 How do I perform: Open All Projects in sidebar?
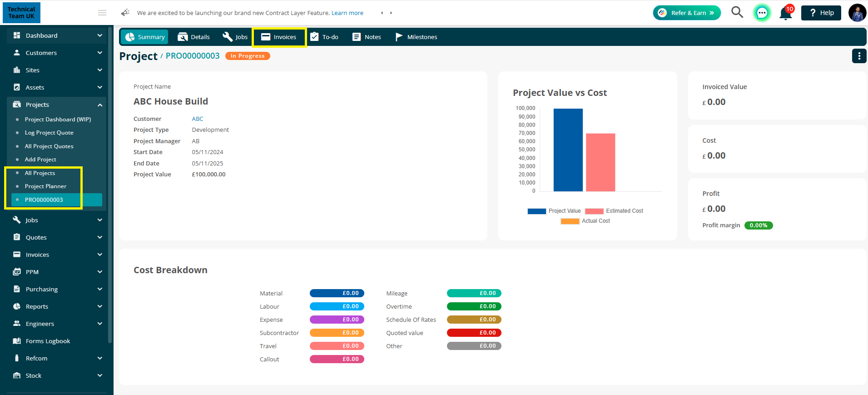pos(40,173)
